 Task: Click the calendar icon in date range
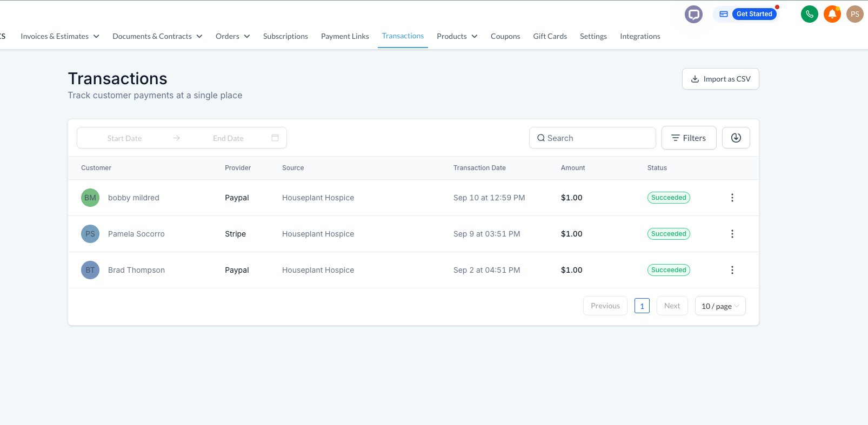(275, 138)
